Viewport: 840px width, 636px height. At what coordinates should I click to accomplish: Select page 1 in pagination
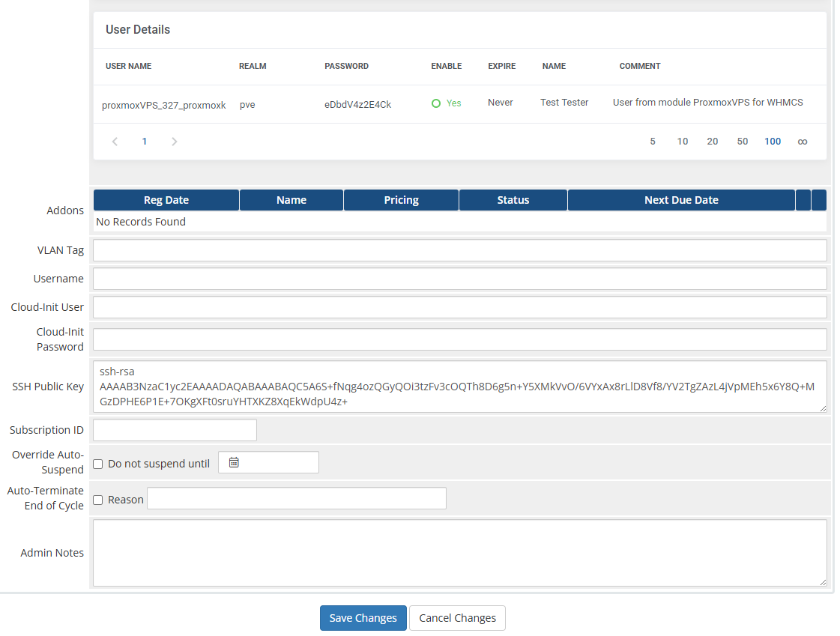pos(144,142)
